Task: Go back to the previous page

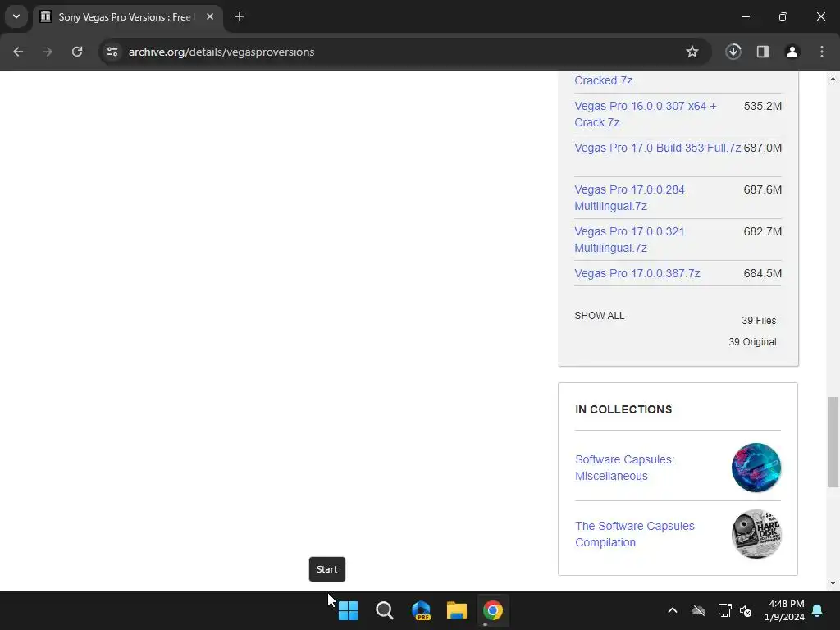Action: (x=18, y=52)
